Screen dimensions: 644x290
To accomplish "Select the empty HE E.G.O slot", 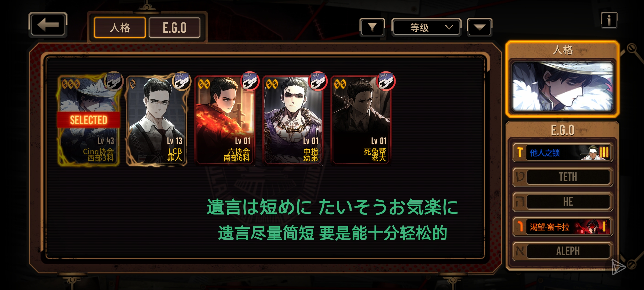I will coord(563,202).
